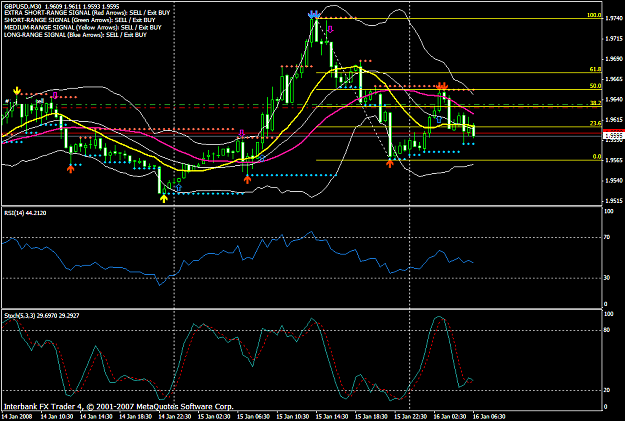
Task: Click the 100.0 Fibonacci level label
Action: (x=594, y=15)
